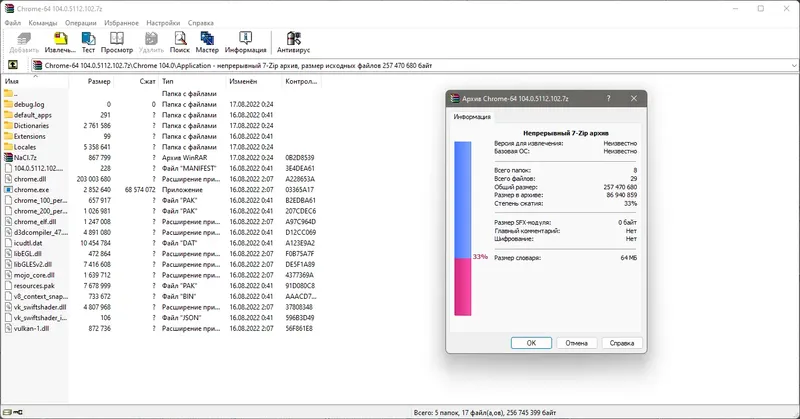Click the vulkan-1.dll file icon
800x419 pixels.
pos(8,328)
